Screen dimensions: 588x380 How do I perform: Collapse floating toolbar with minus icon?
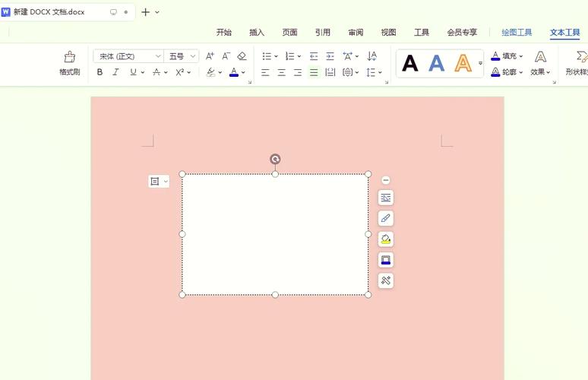[385, 180]
